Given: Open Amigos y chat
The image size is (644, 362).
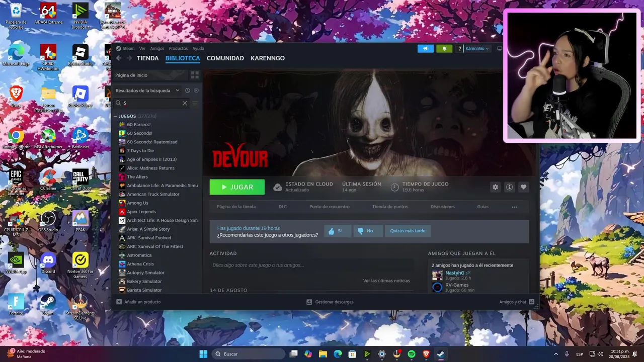Looking at the screenshot, I should 516,302.
